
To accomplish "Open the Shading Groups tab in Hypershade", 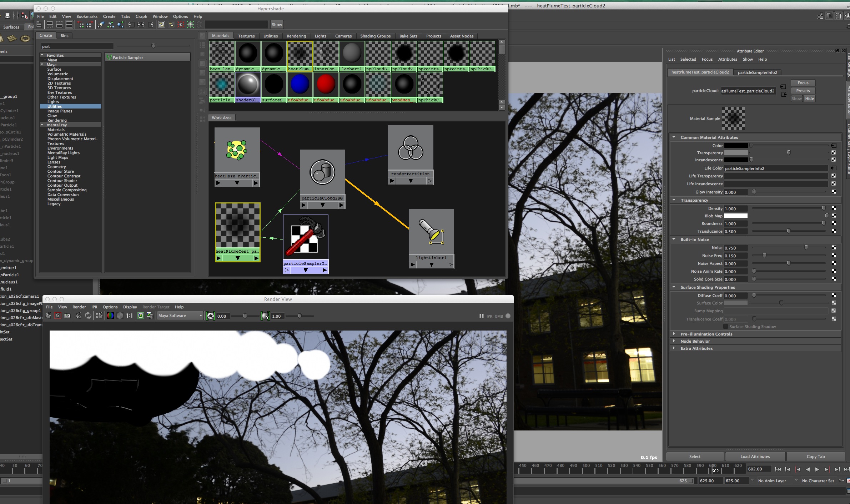I will click(375, 36).
